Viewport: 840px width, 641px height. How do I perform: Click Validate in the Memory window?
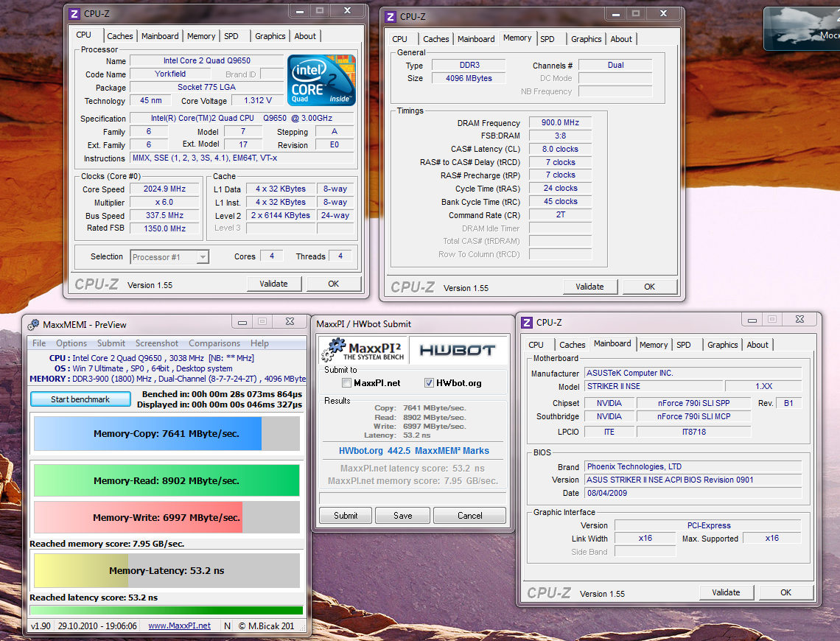point(589,287)
